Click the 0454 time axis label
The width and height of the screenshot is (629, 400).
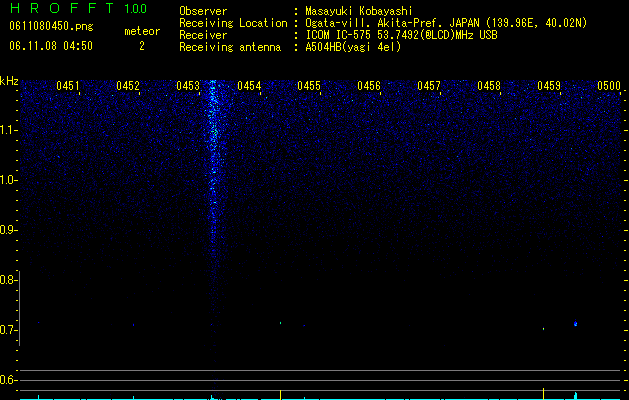(249, 86)
